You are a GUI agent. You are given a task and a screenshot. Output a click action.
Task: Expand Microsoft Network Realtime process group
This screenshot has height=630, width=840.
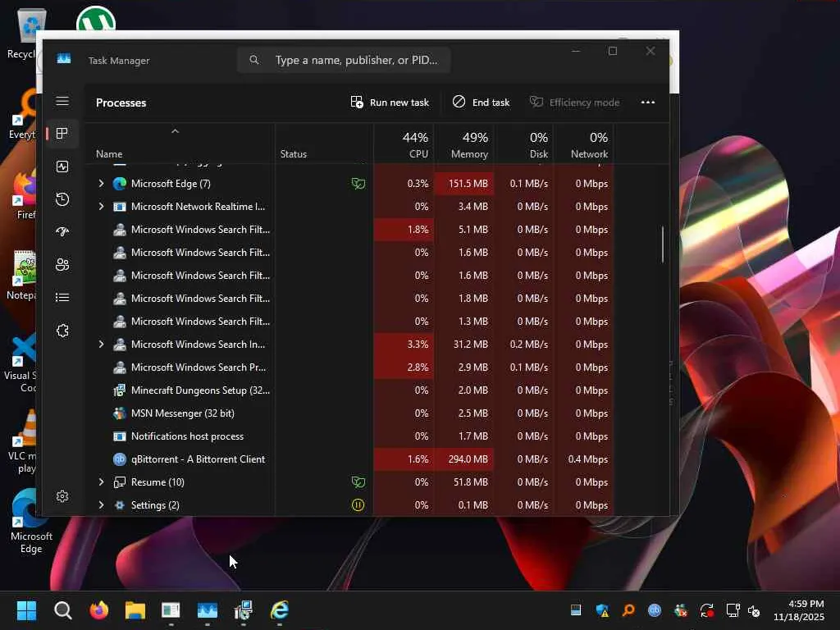[101, 206]
